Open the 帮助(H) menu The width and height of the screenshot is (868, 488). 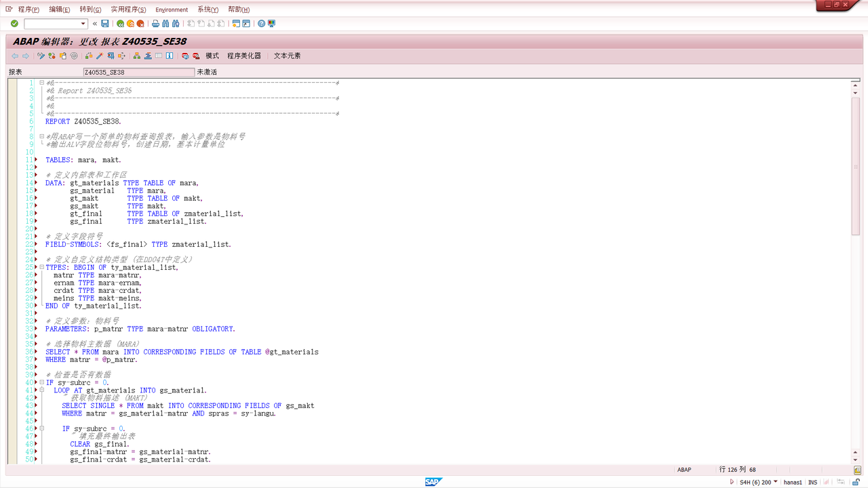[239, 9]
